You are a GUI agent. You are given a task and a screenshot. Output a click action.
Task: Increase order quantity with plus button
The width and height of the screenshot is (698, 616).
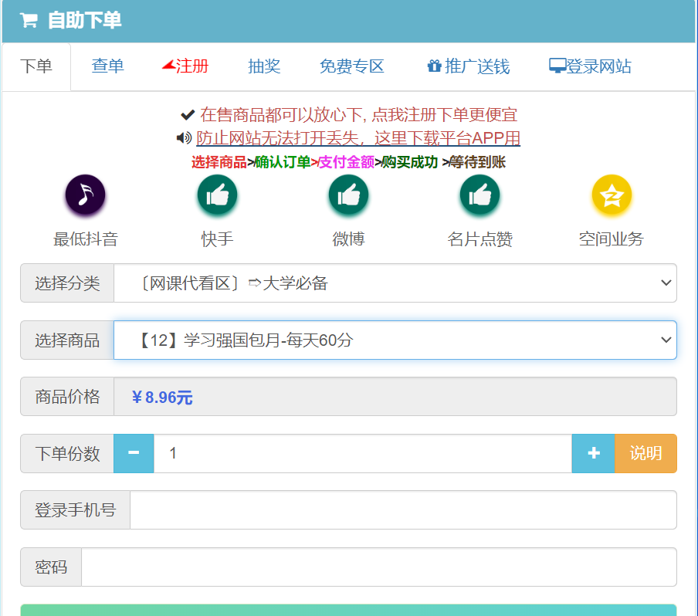(x=594, y=454)
